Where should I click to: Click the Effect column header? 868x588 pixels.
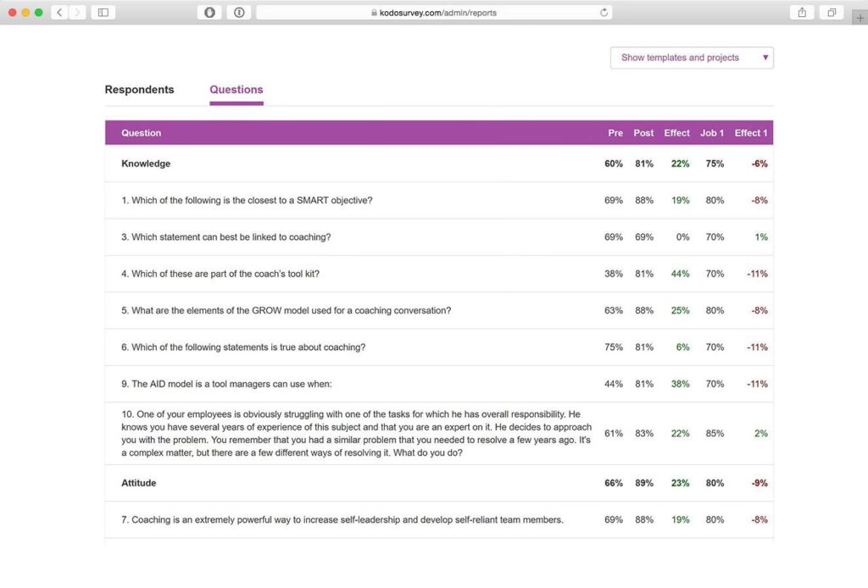point(676,133)
